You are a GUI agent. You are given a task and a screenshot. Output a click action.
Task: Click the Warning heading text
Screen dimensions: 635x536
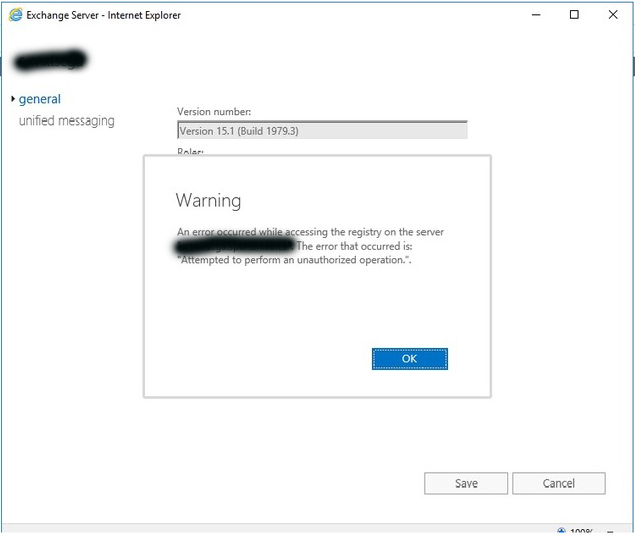[x=208, y=200]
